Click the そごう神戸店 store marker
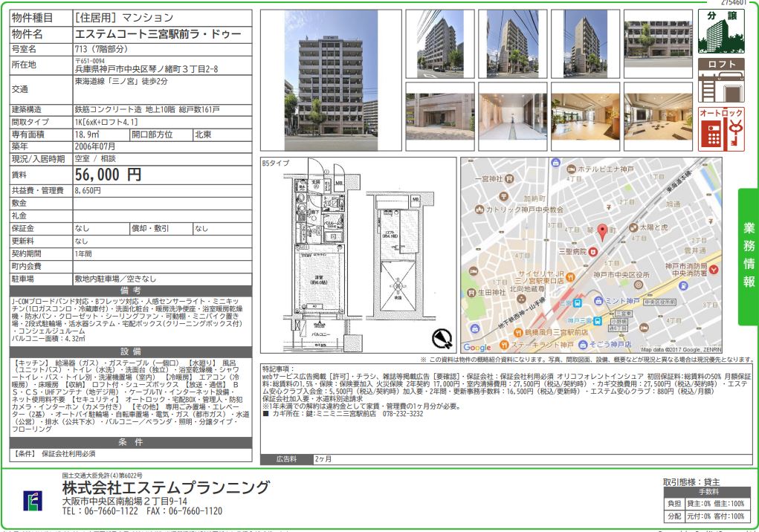759x532 pixels. pyautogui.click(x=583, y=344)
